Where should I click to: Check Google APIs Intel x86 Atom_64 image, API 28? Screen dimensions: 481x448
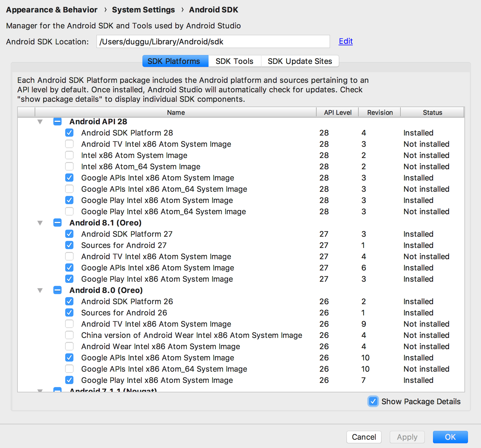(x=69, y=189)
